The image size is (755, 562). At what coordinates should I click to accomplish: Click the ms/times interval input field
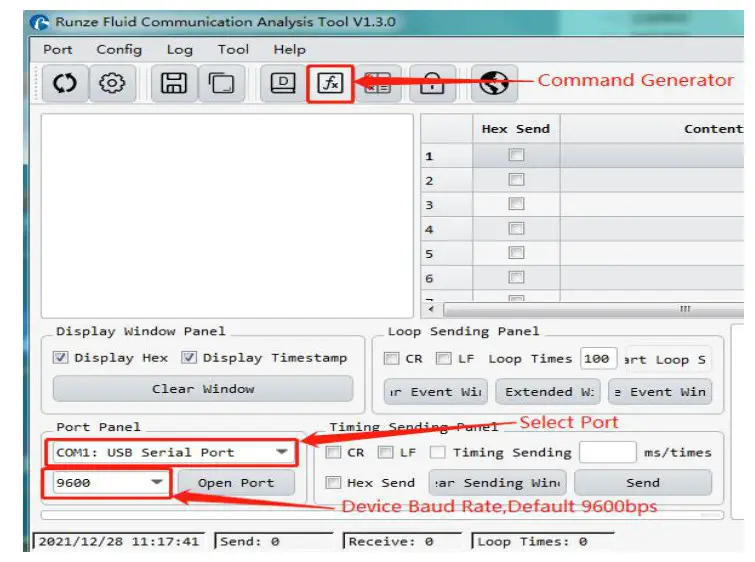pyautogui.click(x=608, y=453)
